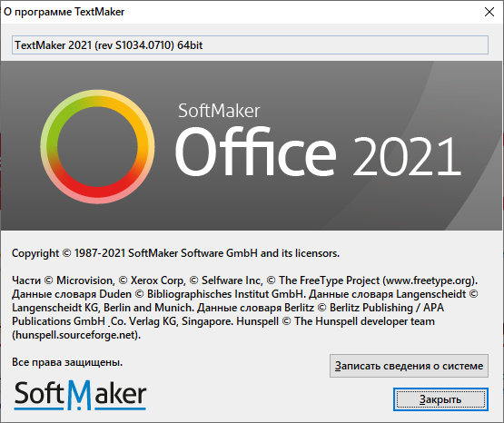Screen dimensions: 504x423
Task: Click the Office 2021 banner title
Action: tap(318, 152)
